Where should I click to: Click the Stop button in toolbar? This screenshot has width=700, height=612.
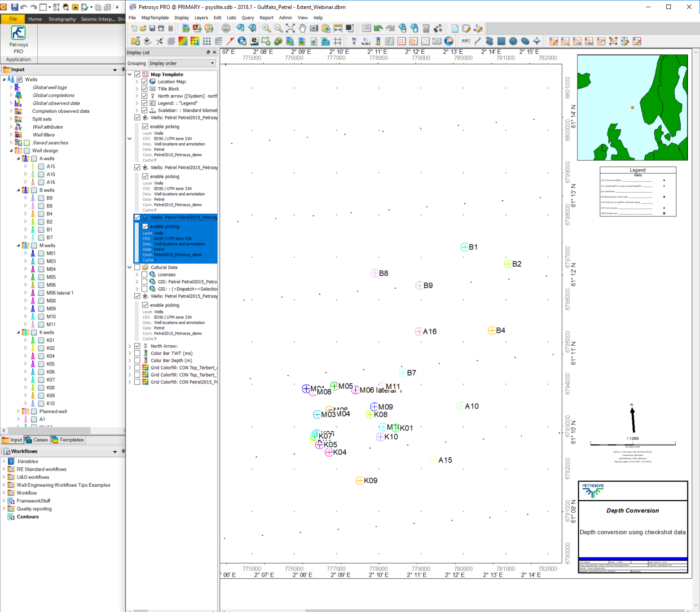226,28
